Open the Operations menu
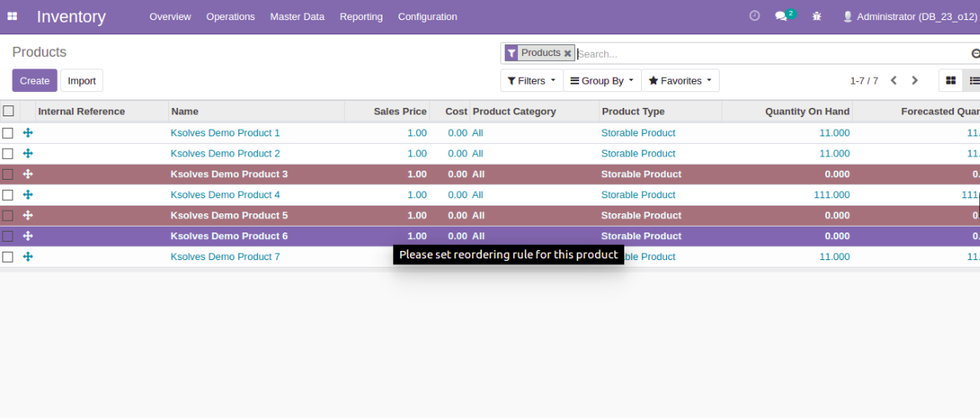The height and width of the screenshot is (419, 980). pos(231,17)
